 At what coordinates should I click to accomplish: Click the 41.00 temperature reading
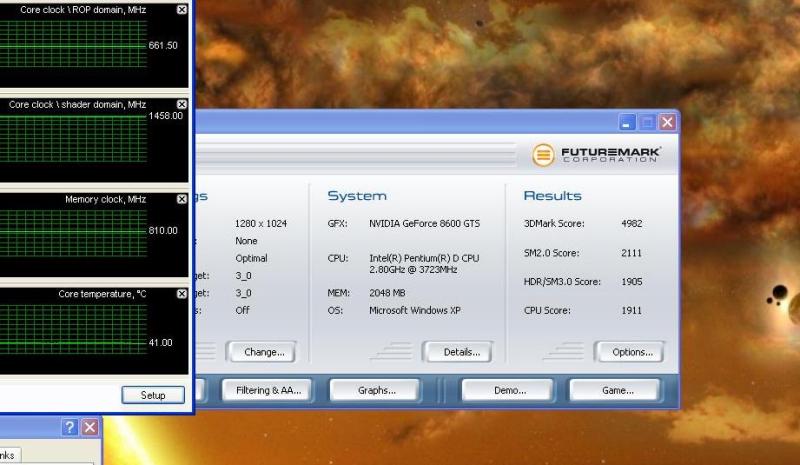pos(160,343)
